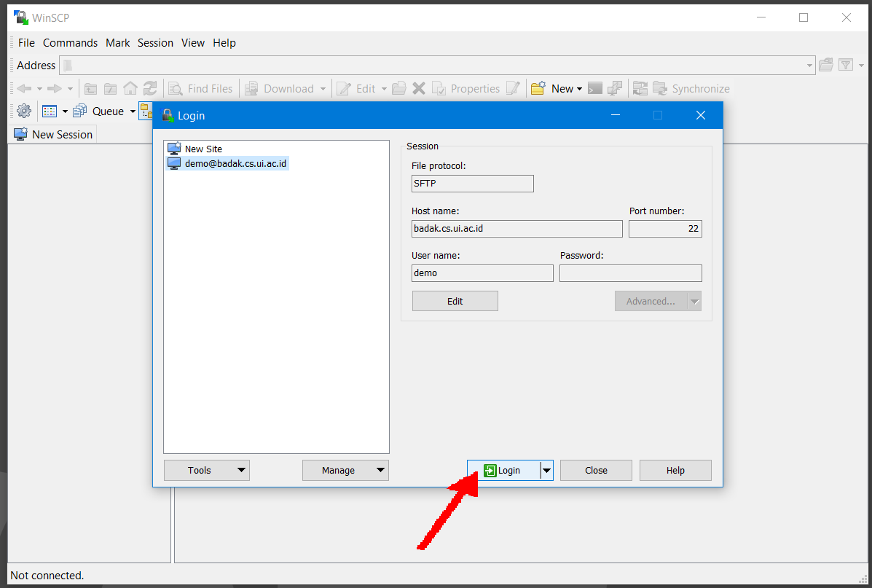
Task: Open the preferences gear icon in toolbar
Action: pos(24,111)
